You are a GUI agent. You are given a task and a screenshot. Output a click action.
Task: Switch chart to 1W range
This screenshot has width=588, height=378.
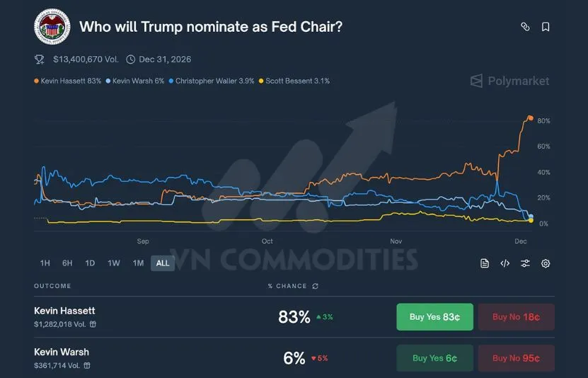(113, 263)
